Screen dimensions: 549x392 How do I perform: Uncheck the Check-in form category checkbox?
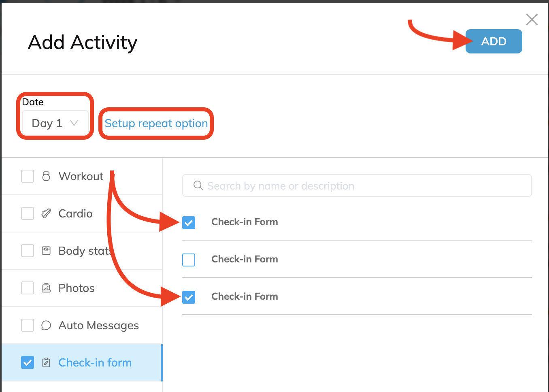tap(28, 362)
